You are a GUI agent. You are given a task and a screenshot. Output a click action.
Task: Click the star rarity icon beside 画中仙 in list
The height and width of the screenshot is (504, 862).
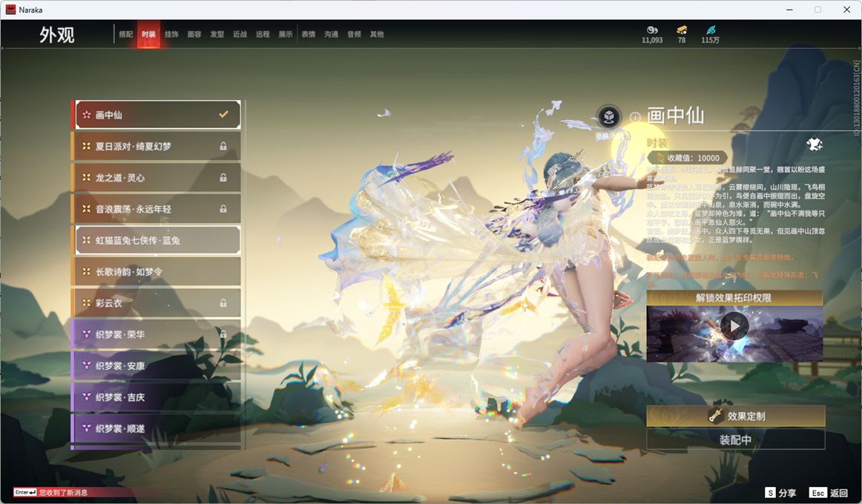(x=86, y=115)
